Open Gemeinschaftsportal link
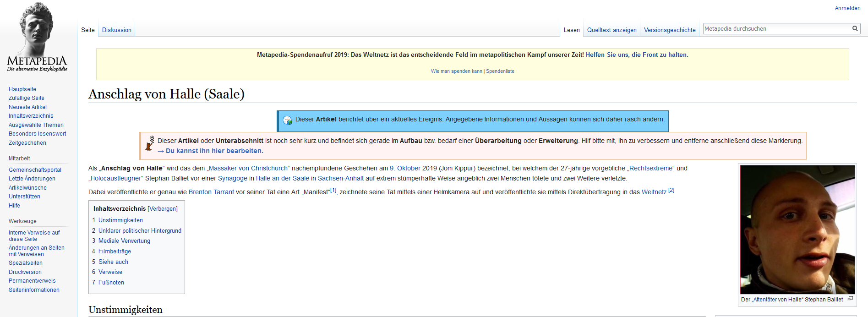This screenshot has height=317, width=868. coord(35,170)
